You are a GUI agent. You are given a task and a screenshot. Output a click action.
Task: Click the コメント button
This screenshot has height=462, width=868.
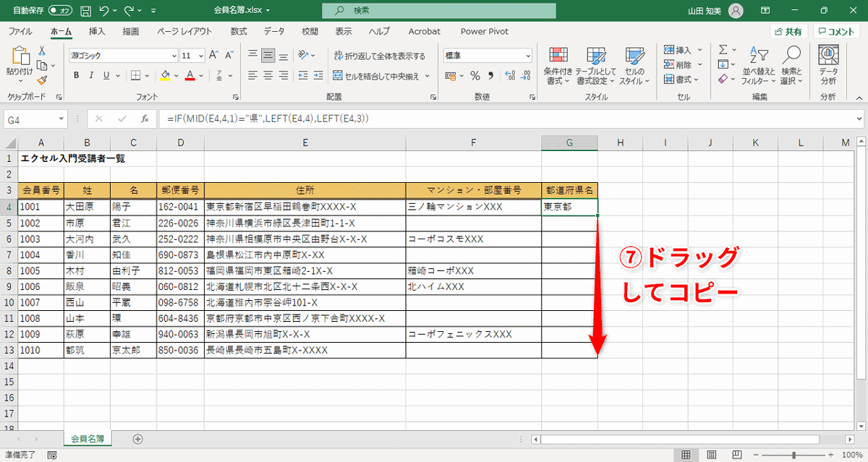point(836,30)
